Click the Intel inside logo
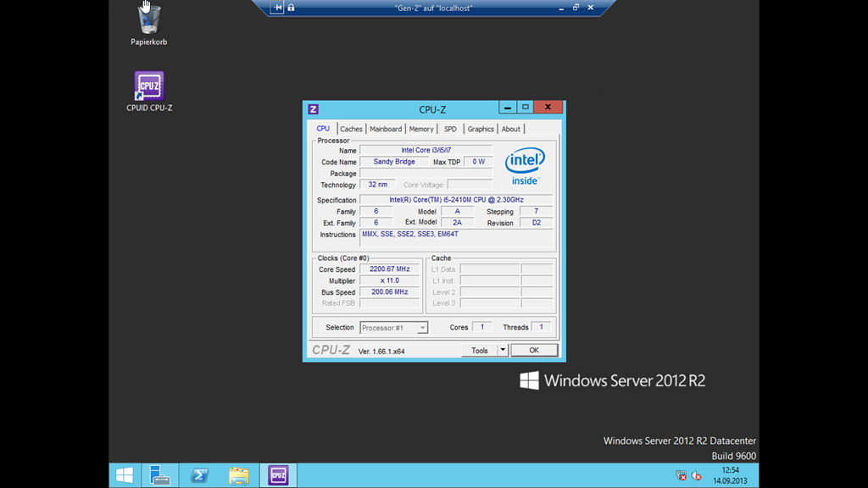The image size is (868, 488). (524, 166)
